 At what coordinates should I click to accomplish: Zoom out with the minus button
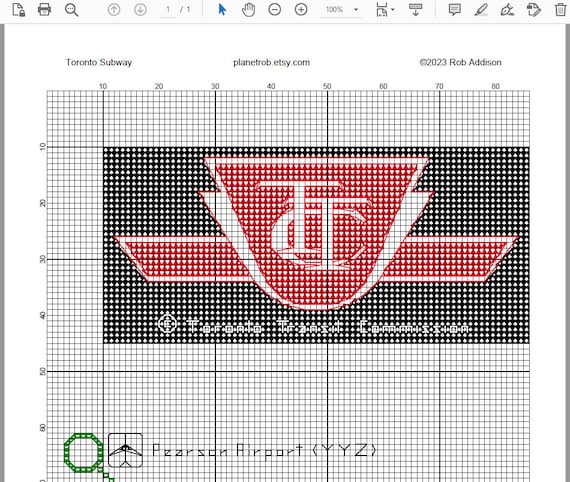coord(274,9)
